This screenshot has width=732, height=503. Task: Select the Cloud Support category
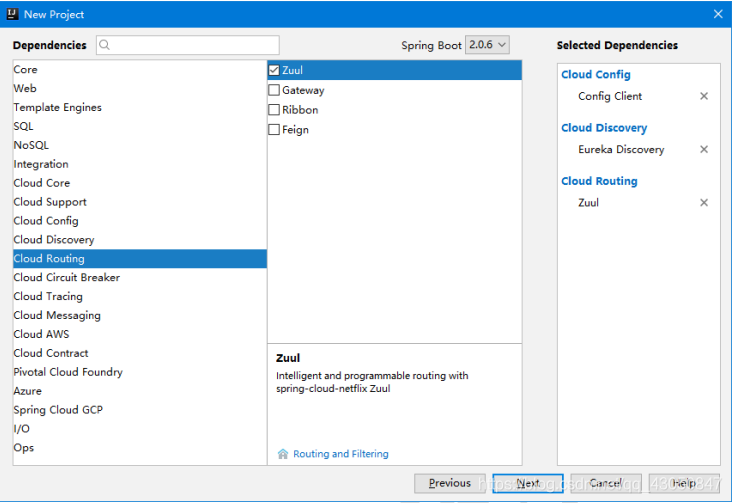(140, 202)
